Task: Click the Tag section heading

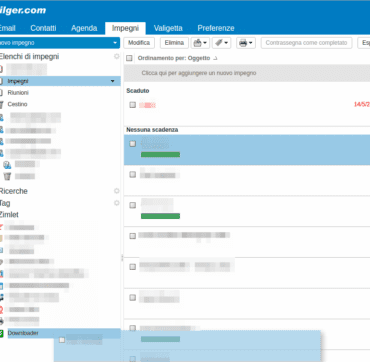Action: [5, 203]
